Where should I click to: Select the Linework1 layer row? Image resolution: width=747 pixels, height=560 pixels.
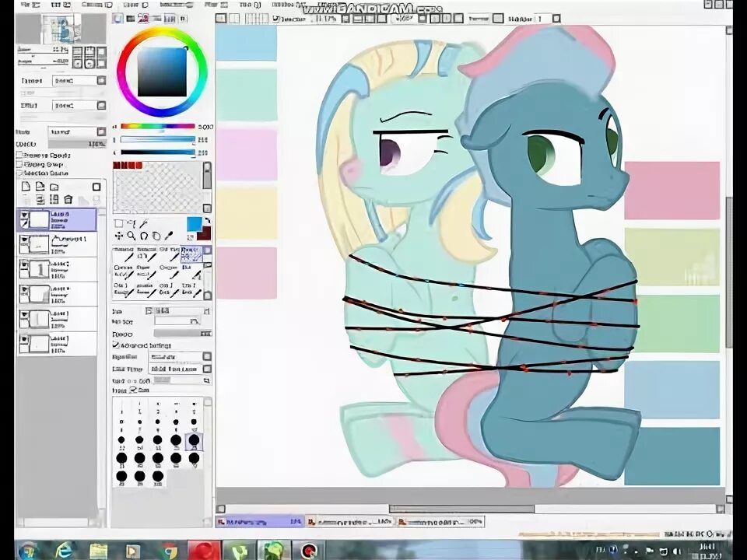click(57, 244)
